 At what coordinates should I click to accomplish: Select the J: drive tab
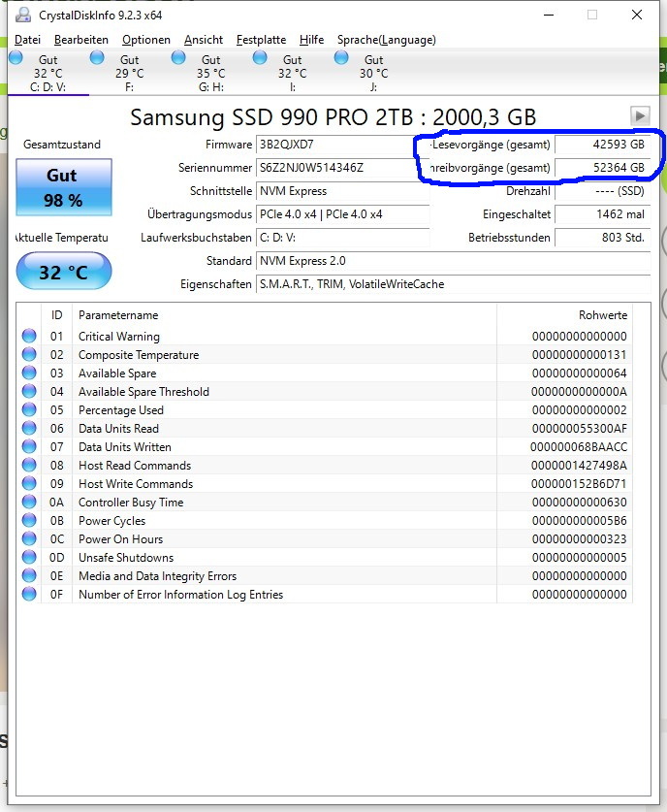(x=373, y=73)
